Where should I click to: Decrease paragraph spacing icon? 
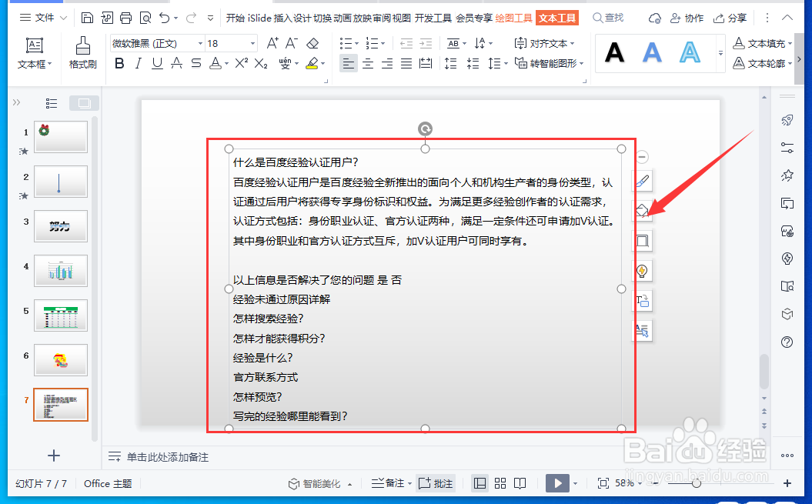point(473,63)
